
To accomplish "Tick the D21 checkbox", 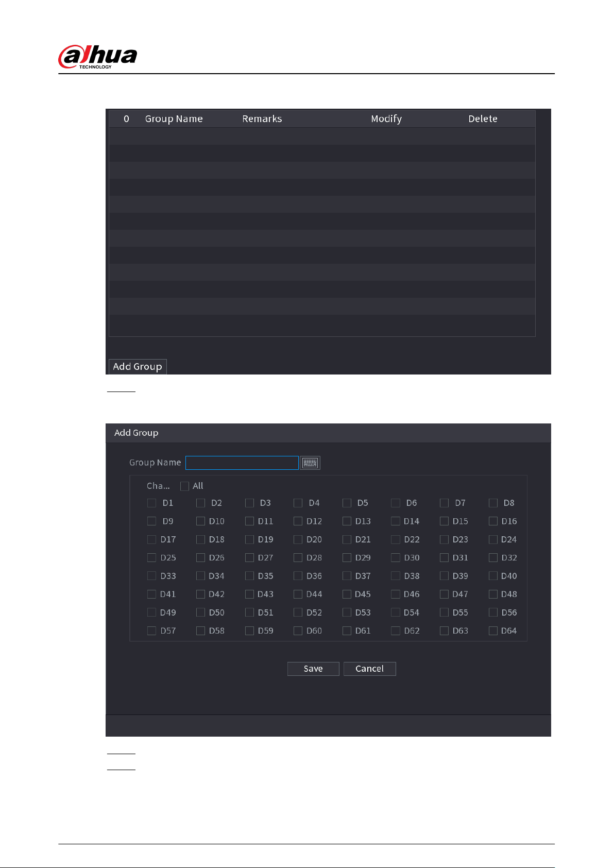I will (347, 539).
